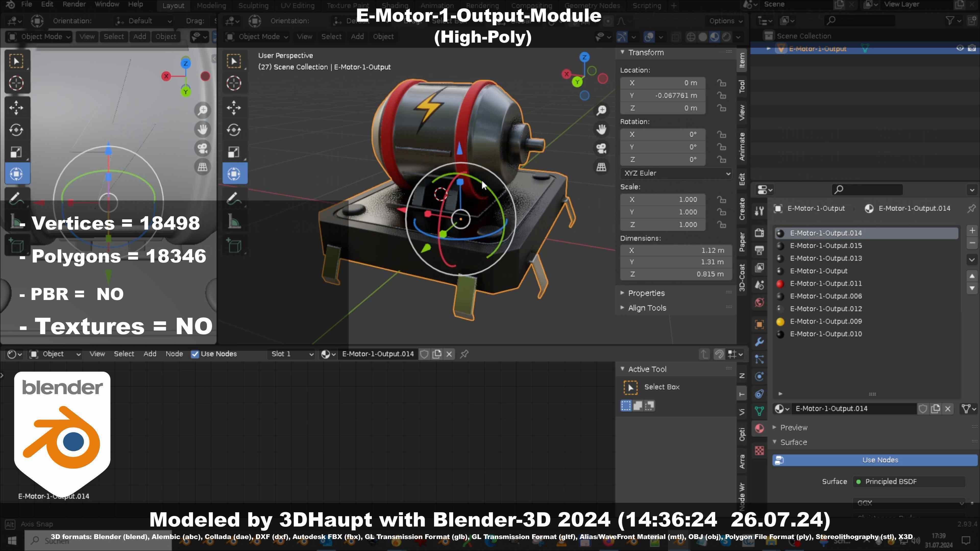Toggle camera view in main viewport

tap(602, 148)
